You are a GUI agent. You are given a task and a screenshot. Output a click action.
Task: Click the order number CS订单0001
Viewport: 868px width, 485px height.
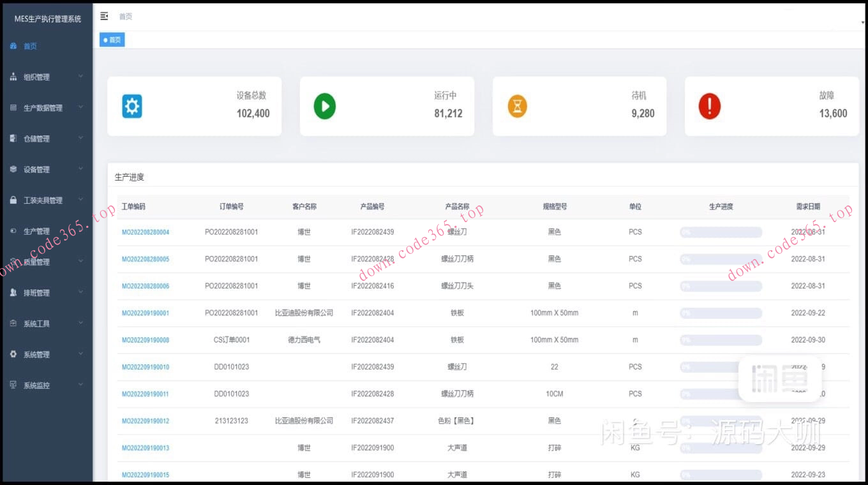[232, 340]
